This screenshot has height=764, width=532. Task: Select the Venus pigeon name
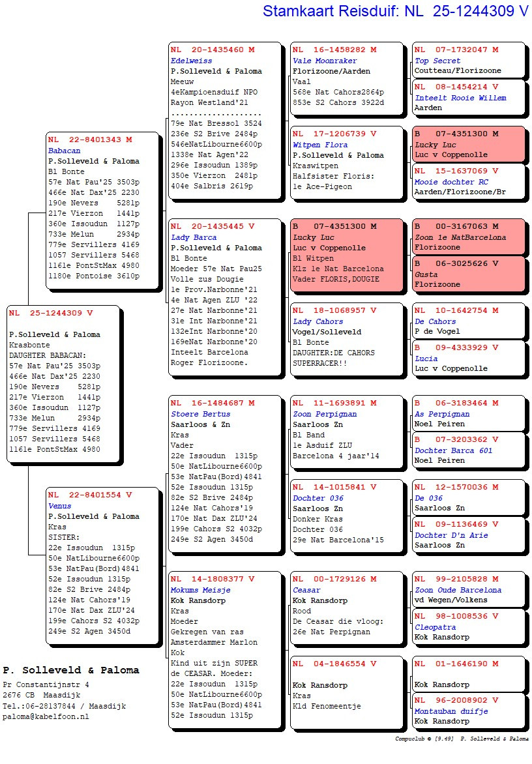pos(60,506)
